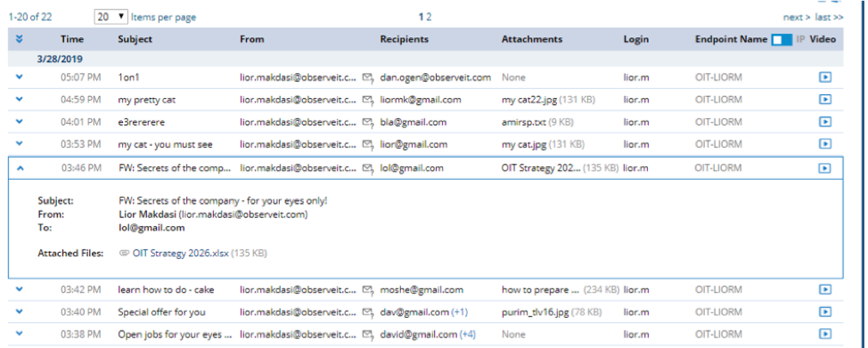Show extra recipients (+1) for dav@gmail.com
Viewport: 868px width, 348px height.
pyautogui.click(x=460, y=312)
